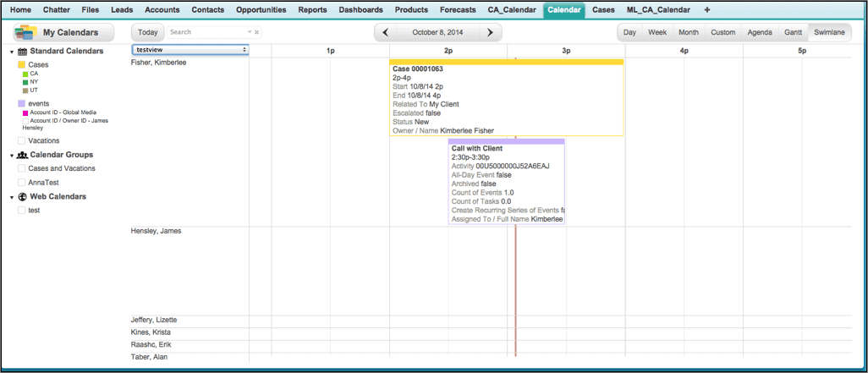Go to the next day arrow
This screenshot has width=868, height=373.
(490, 33)
